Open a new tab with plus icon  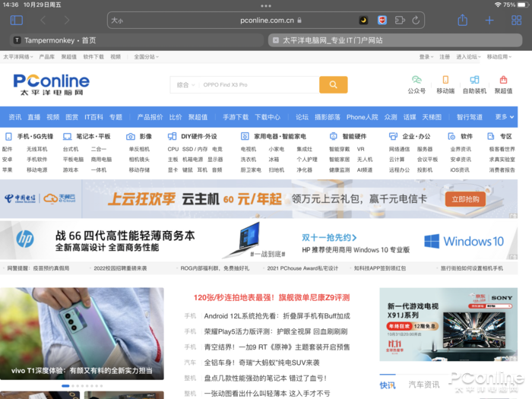[489, 21]
